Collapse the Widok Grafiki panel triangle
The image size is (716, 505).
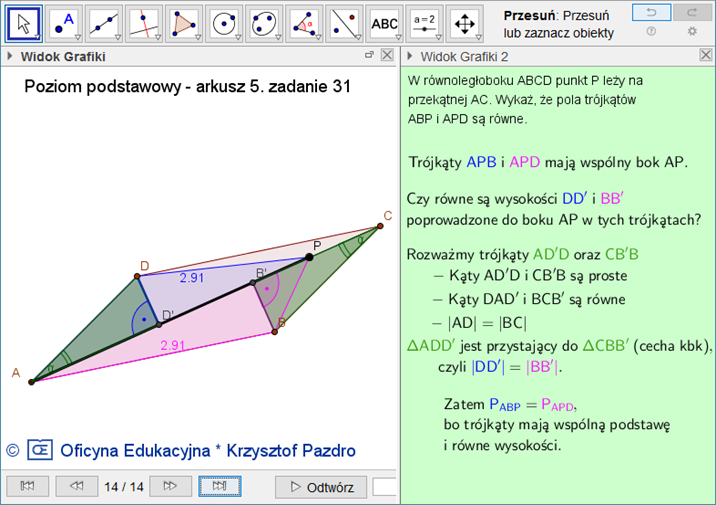pos(10,57)
